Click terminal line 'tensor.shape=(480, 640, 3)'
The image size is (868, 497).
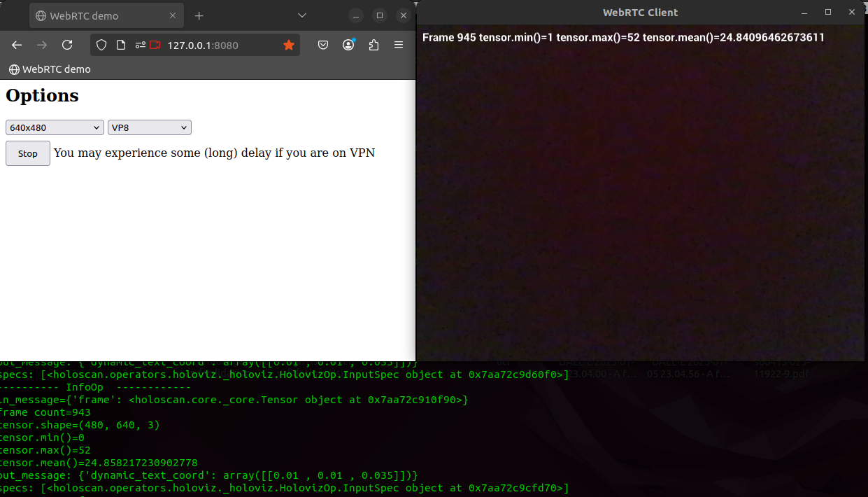point(79,425)
